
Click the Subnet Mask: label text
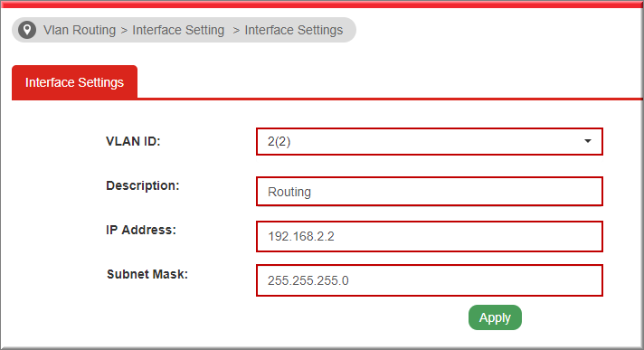click(147, 274)
